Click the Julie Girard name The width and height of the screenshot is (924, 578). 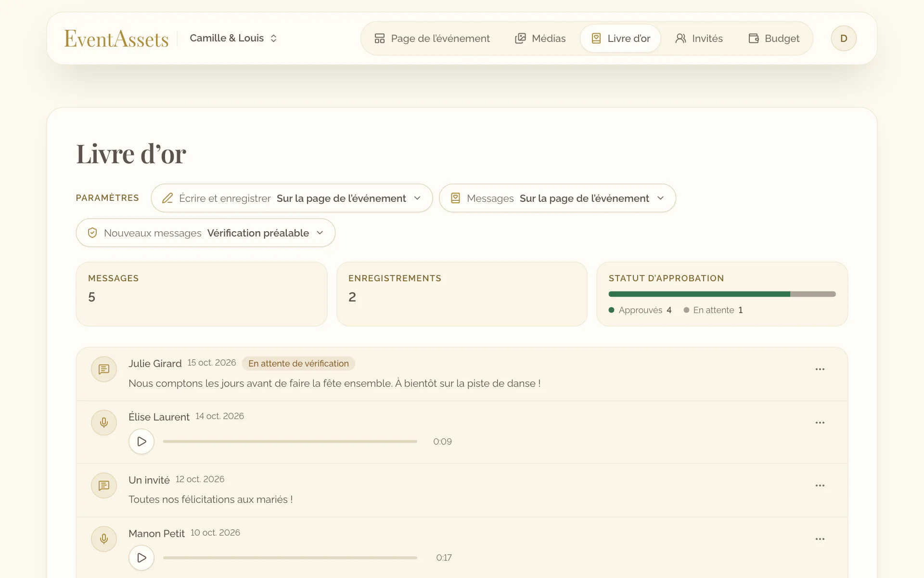pos(155,364)
